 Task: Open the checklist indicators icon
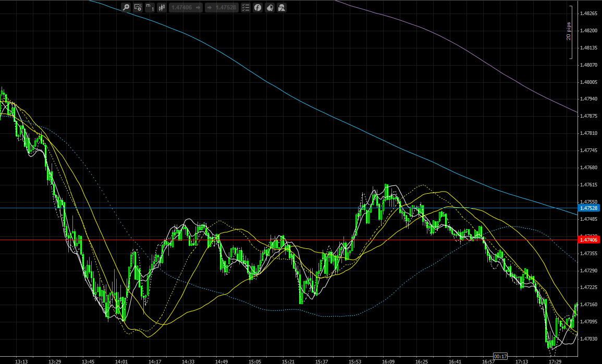pos(245,7)
